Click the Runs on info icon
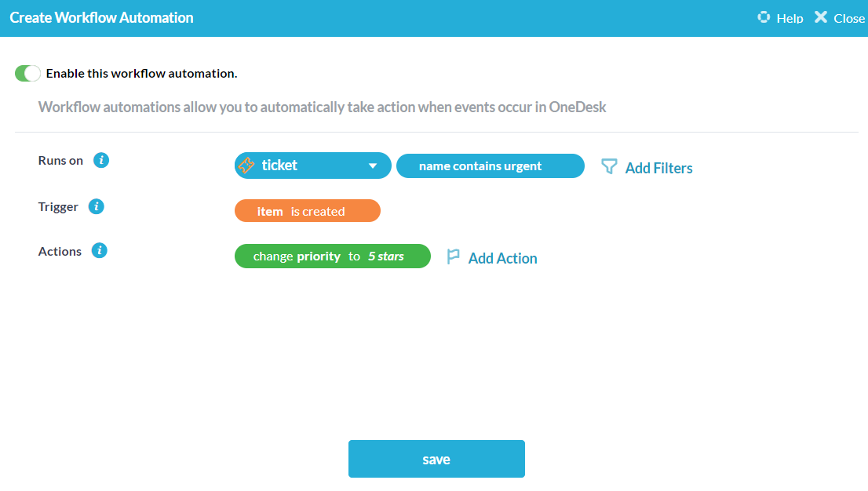Viewport: 868px width, 491px height. coord(100,161)
